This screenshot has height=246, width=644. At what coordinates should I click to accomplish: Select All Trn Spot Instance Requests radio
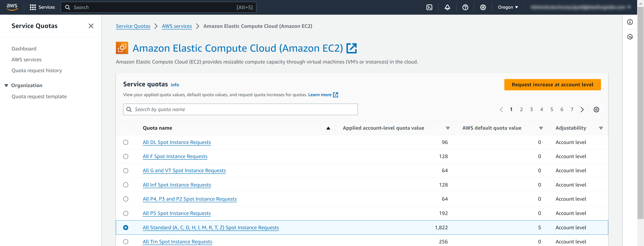tap(126, 242)
